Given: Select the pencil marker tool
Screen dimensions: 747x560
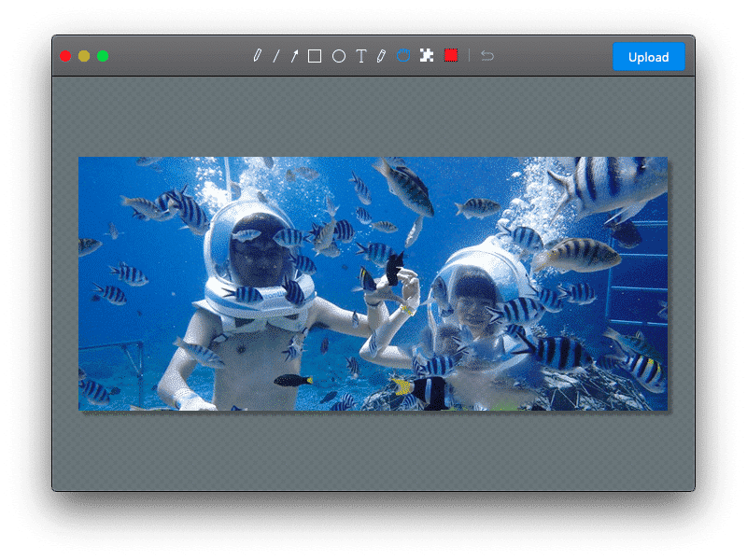Looking at the screenshot, I should [x=382, y=54].
